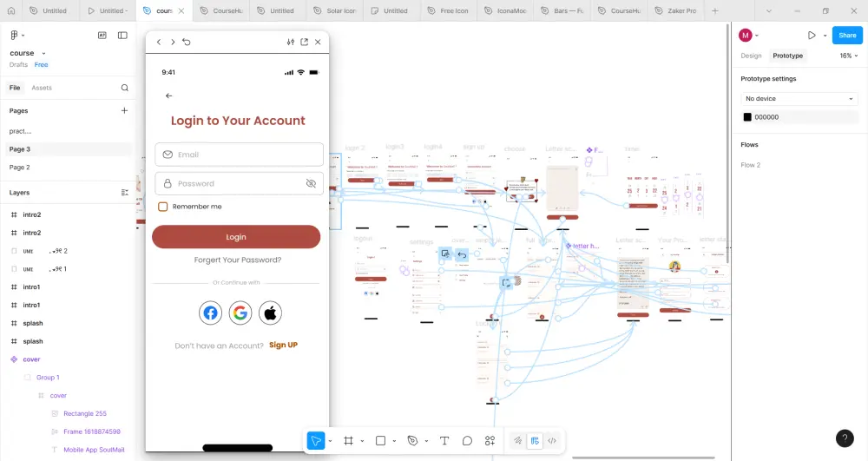Continue with Apple icon
This screenshot has height=461, width=868.
[270, 313]
